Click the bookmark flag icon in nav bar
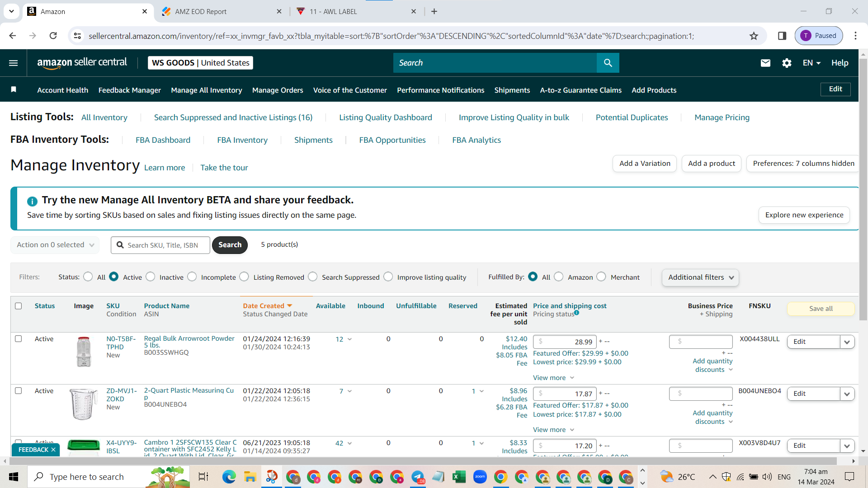Viewport: 868px width, 488px height. (x=14, y=89)
